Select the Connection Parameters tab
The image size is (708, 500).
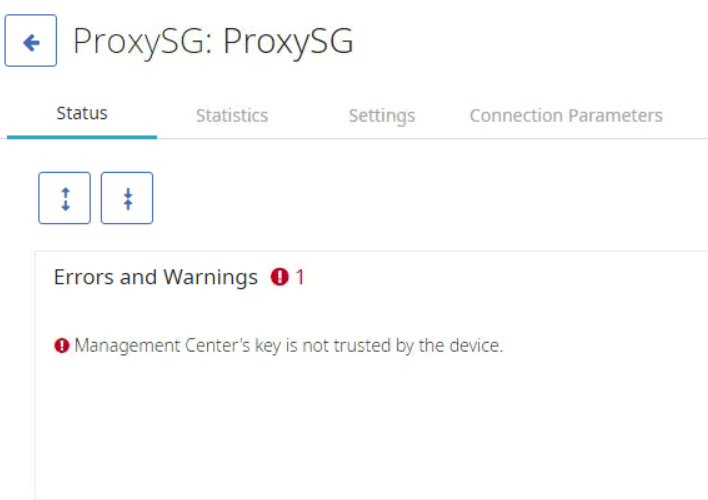(x=566, y=116)
